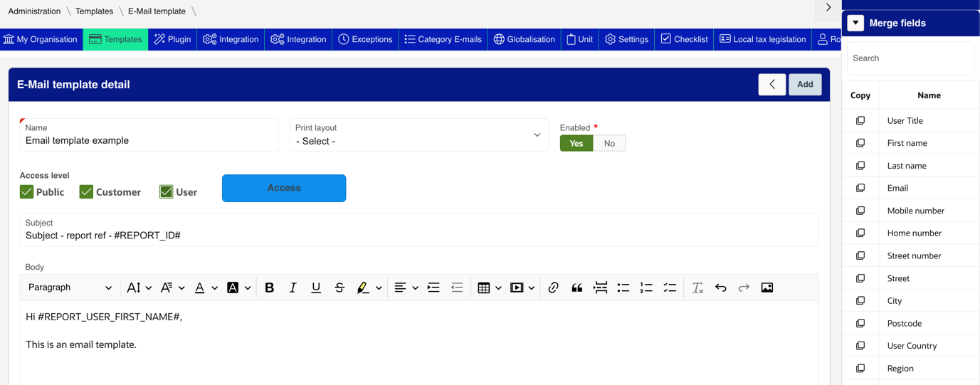Copy the Mobile number merge field
Screen dimensions: 980x385
click(x=860, y=211)
